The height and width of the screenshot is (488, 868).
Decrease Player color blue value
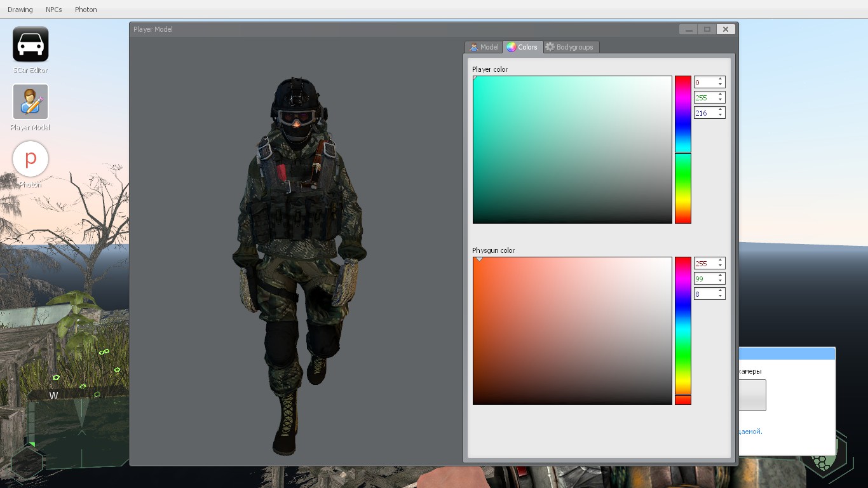pyautogui.click(x=721, y=116)
